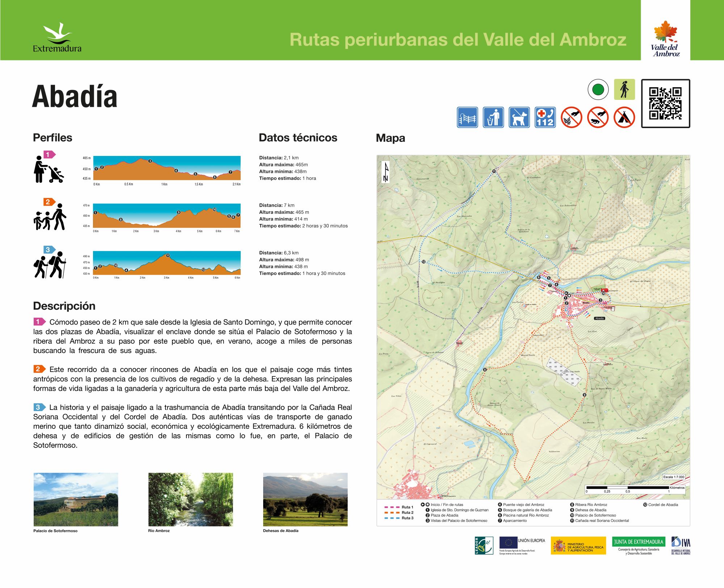724x588 pixels.
Task: Click the route 3 elevation profile chart
Action: (x=167, y=263)
